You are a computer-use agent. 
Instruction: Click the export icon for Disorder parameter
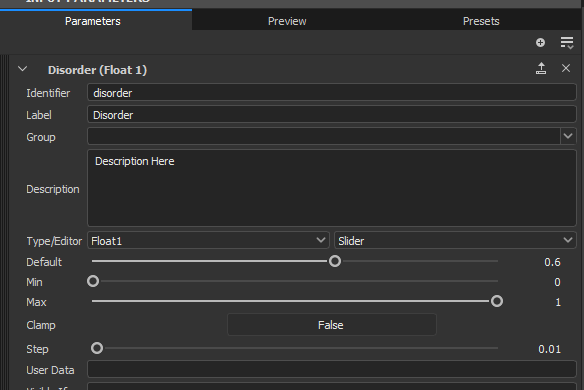541,69
